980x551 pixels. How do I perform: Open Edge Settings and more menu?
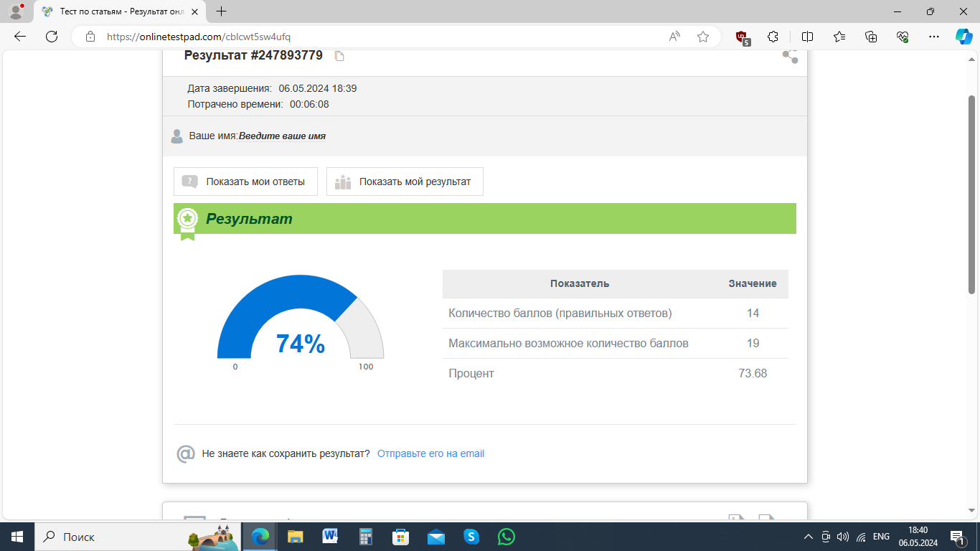(x=933, y=37)
